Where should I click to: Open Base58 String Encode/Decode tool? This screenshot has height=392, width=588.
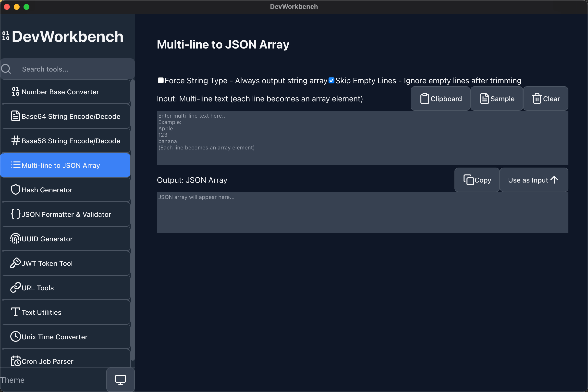pyautogui.click(x=65, y=141)
